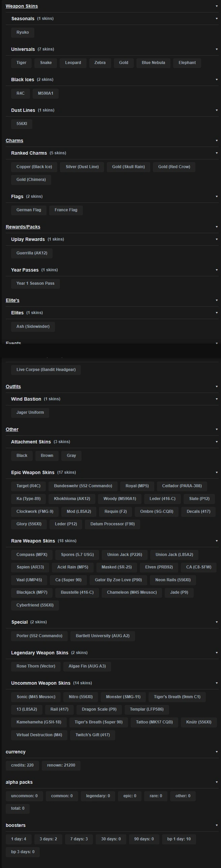221x868 pixels.
Task: Select the Ash (Sidewinder) elite tag
Action: [33, 327]
